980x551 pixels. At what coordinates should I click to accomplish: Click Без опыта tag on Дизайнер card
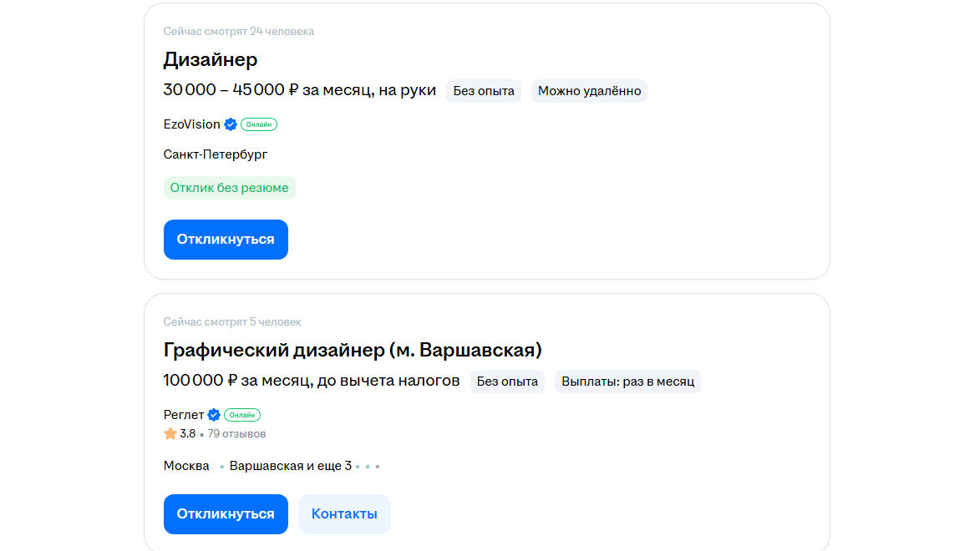[x=484, y=91]
